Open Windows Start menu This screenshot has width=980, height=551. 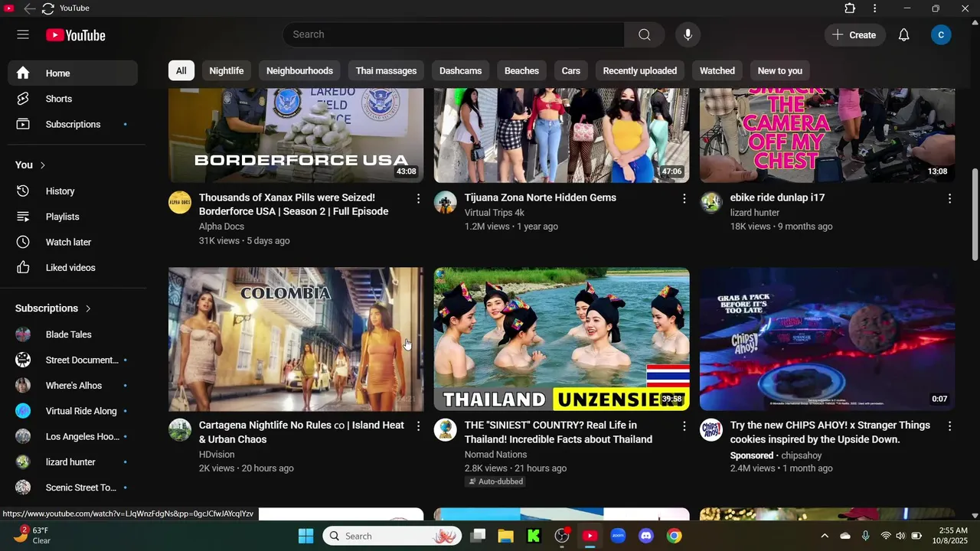coord(305,536)
